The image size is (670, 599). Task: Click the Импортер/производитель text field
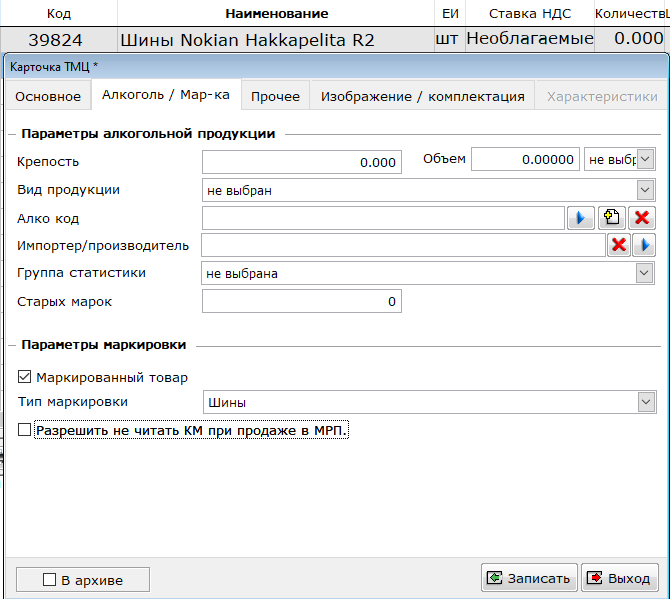(403, 245)
